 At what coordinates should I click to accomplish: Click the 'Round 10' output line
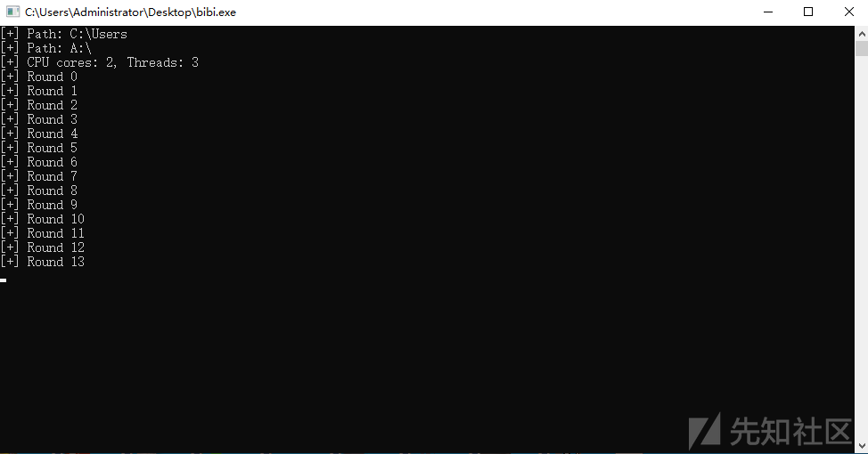(x=43, y=220)
